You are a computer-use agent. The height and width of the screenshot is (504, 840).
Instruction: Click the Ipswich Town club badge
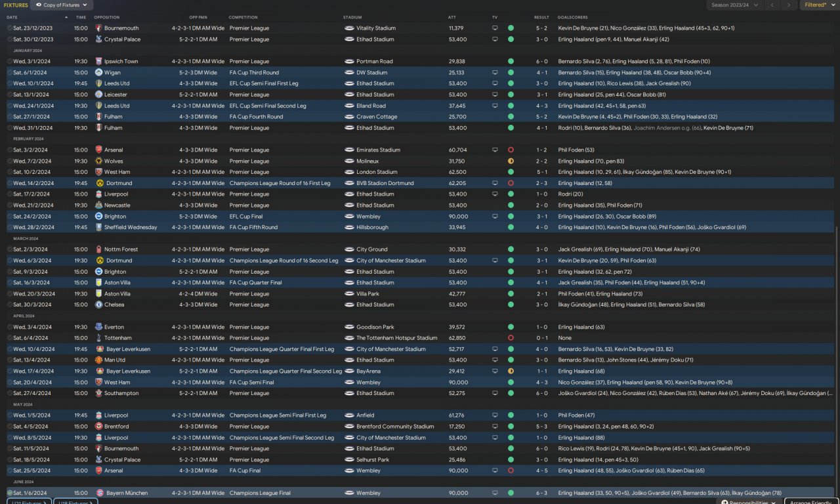100,62
